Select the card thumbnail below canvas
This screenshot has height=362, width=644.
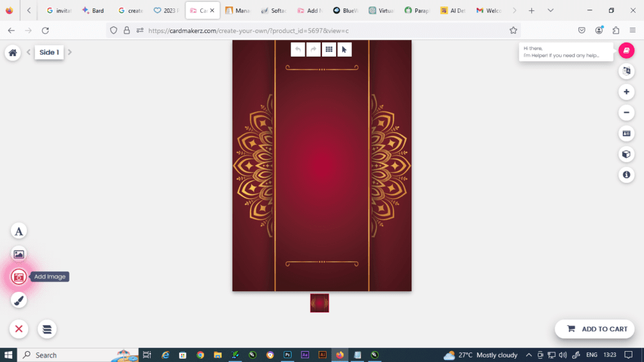pos(319,303)
